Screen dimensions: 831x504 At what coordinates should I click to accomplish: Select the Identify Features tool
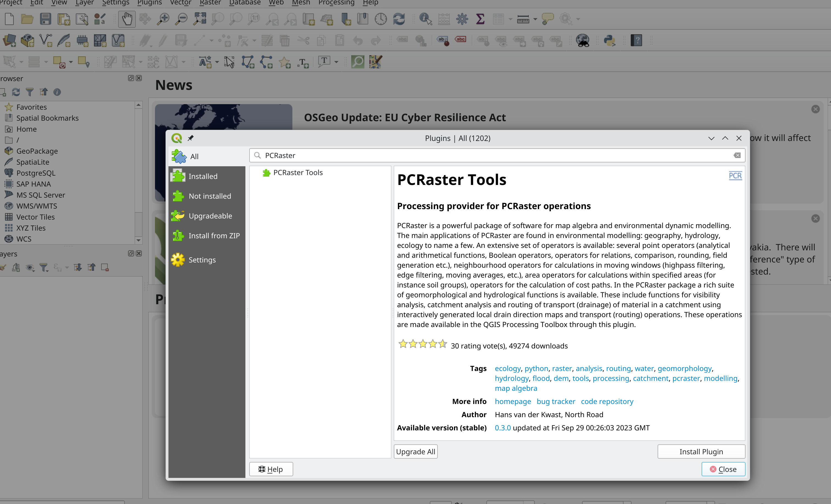pyautogui.click(x=425, y=19)
